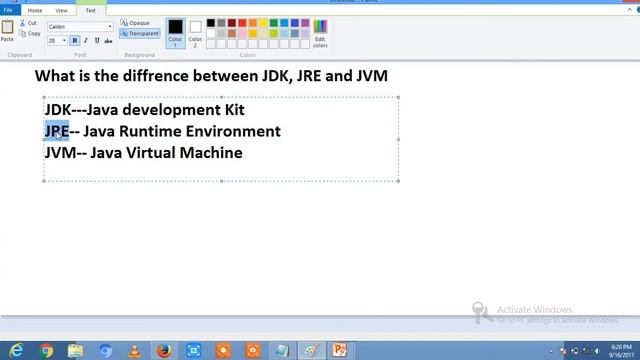Pick the white palette swatch
The width and height of the screenshot is (640, 360).
point(211,33)
